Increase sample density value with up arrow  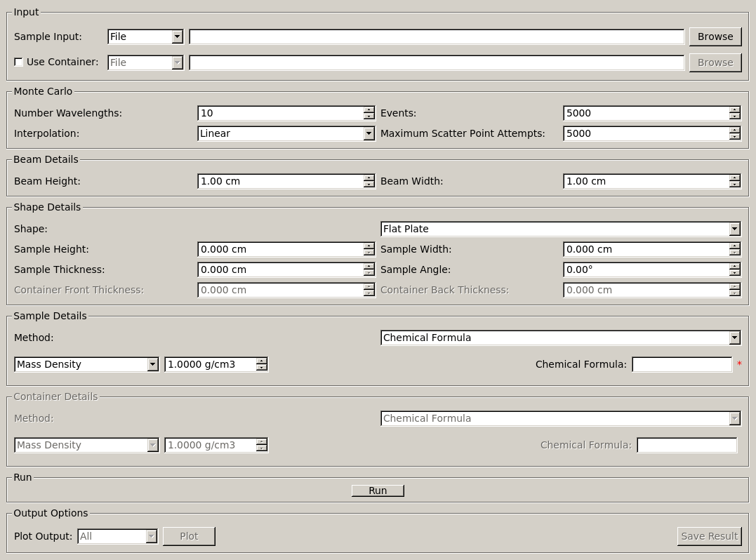tap(262, 361)
